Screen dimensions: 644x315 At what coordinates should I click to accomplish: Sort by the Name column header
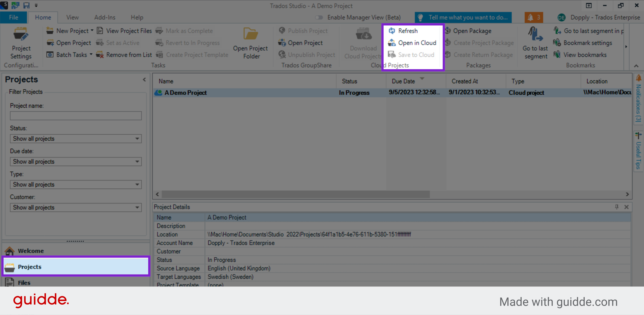tap(245, 81)
